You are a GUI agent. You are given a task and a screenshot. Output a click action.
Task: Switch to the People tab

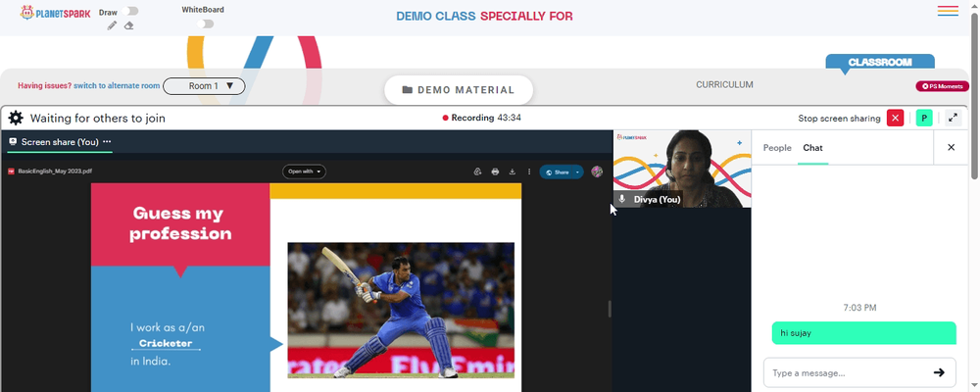pos(777,148)
